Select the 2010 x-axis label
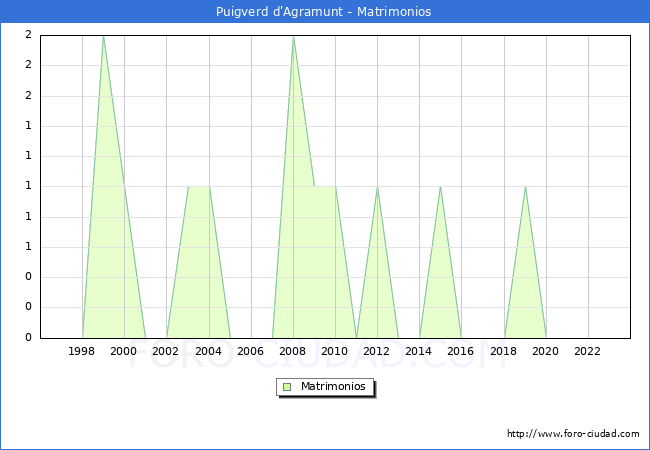Viewport: 650px width, 450px height. click(x=335, y=351)
